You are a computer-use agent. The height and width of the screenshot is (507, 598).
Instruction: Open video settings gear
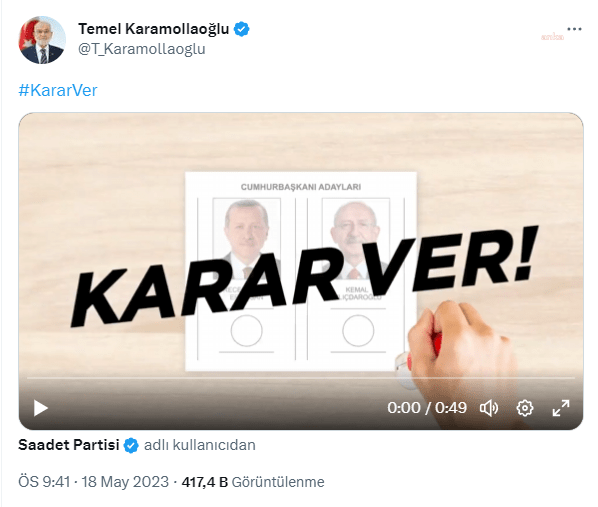coord(525,408)
